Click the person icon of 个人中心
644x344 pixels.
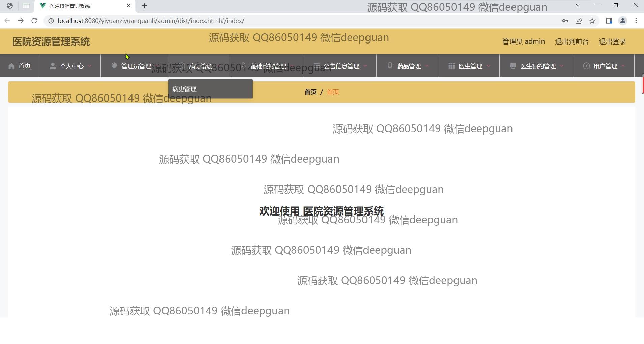click(53, 66)
